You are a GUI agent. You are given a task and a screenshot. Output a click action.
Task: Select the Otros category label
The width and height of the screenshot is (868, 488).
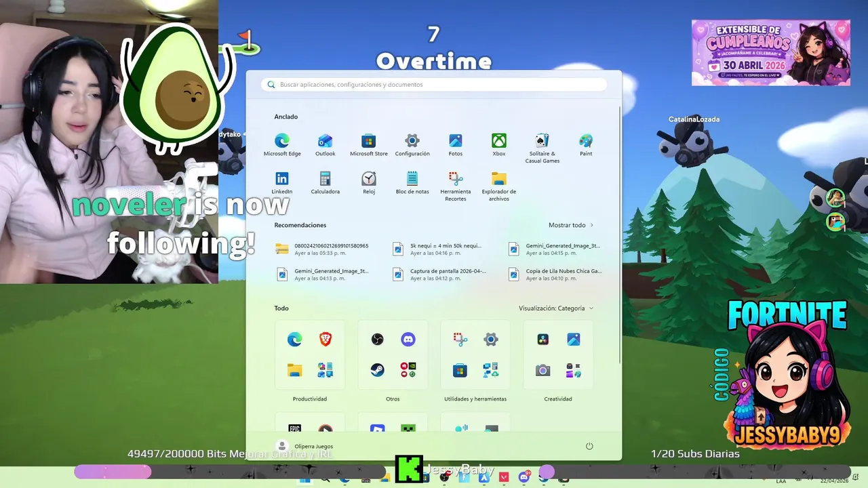[x=393, y=399]
